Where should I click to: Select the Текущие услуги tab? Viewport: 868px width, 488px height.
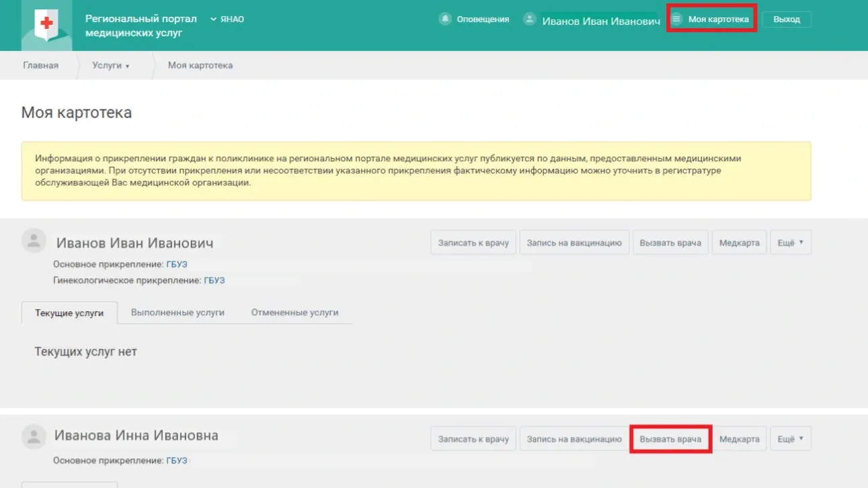(x=69, y=313)
